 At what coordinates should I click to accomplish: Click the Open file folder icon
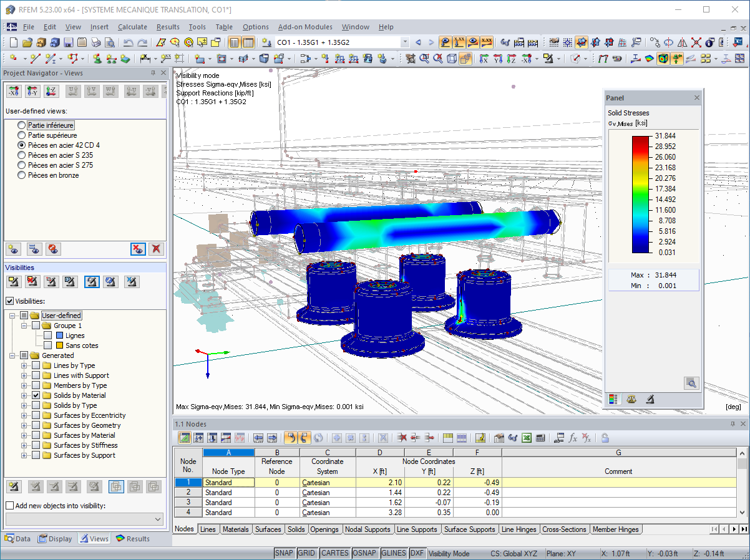(x=27, y=43)
